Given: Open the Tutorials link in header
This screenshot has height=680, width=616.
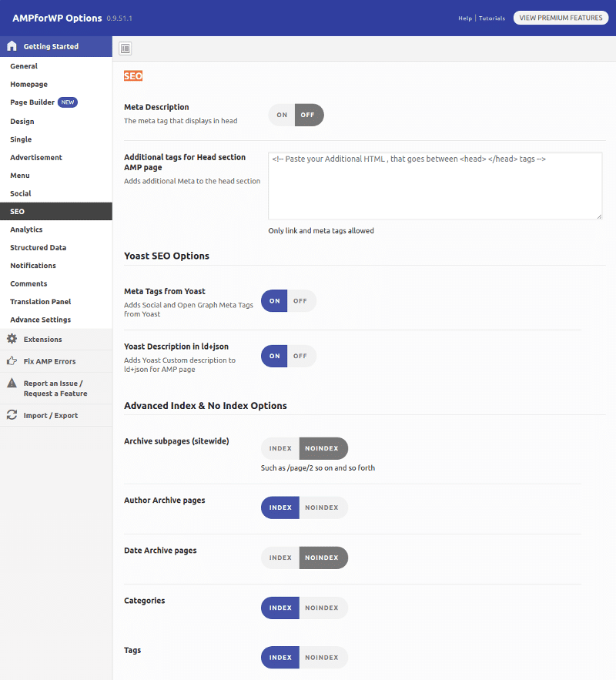Looking at the screenshot, I should point(491,18).
